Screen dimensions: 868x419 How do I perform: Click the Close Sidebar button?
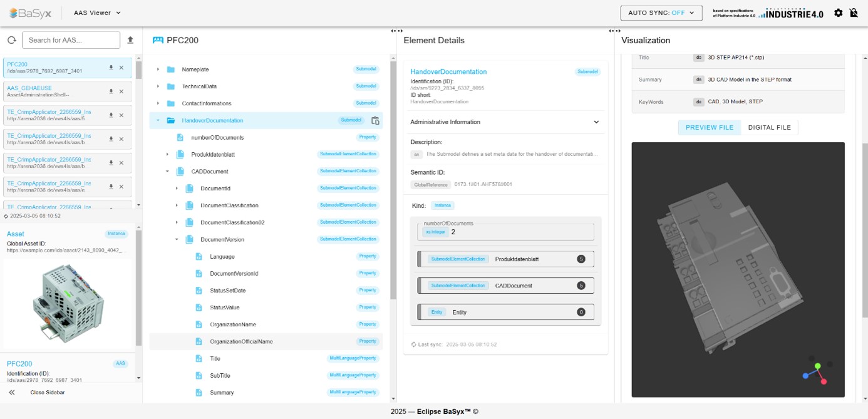click(47, 392)
